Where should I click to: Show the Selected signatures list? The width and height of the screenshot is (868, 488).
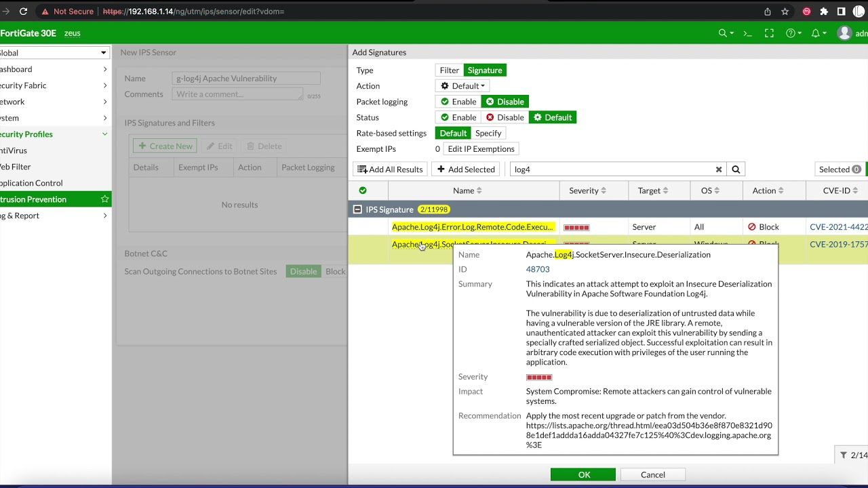click(840, 169)
